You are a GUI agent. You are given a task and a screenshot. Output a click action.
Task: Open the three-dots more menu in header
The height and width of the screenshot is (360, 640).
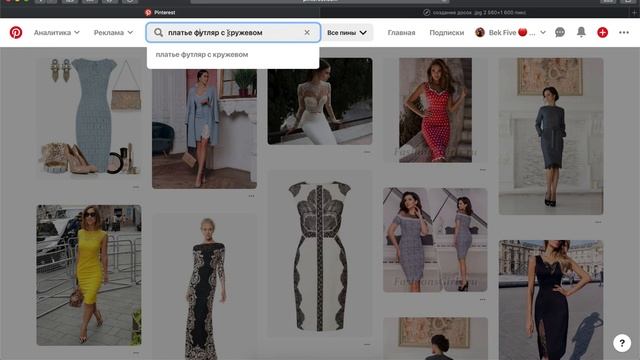point(624,32)
